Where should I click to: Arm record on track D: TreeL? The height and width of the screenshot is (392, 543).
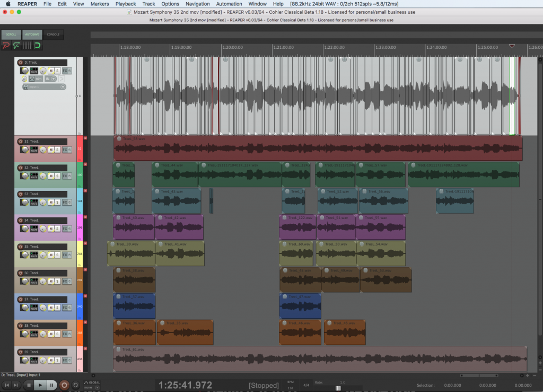[21, 63]
